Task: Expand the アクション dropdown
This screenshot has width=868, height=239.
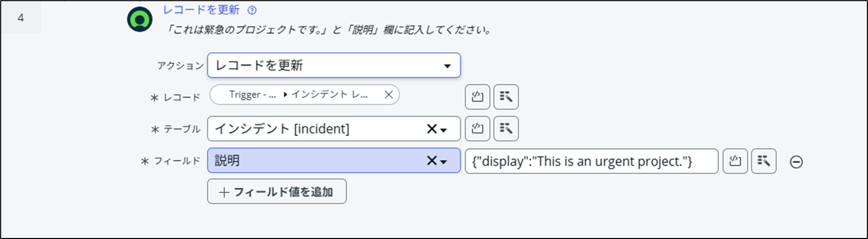Action: coord(447,66)
